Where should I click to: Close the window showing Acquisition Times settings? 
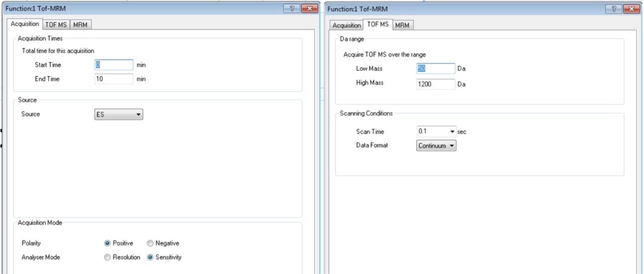pyautogui.click(x=309, y=9)
